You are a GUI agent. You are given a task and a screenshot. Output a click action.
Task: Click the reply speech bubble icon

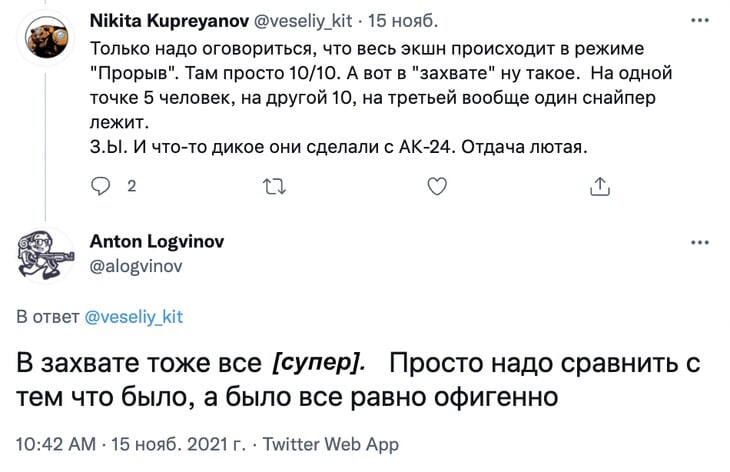[x=100, y=186]
